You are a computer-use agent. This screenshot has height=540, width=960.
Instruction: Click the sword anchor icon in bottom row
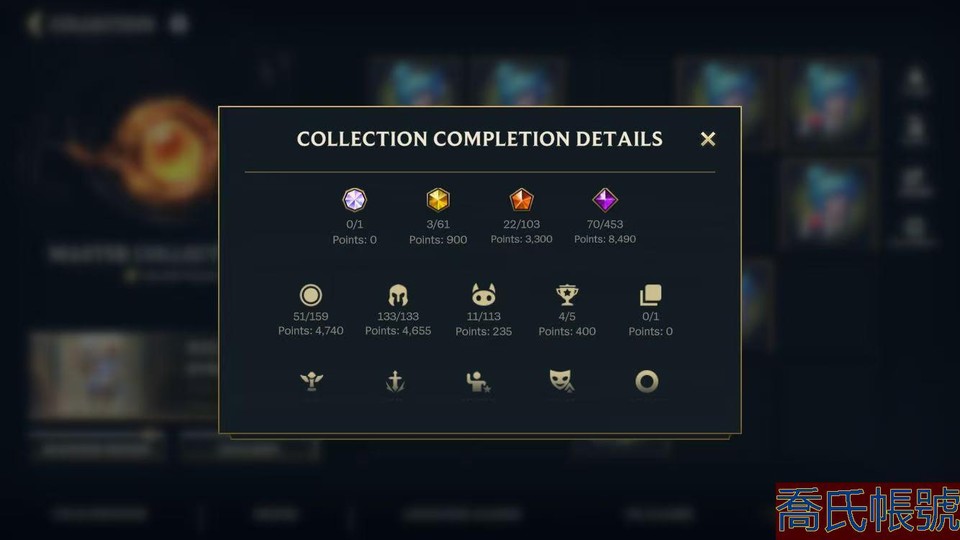[x=396, y=381]
